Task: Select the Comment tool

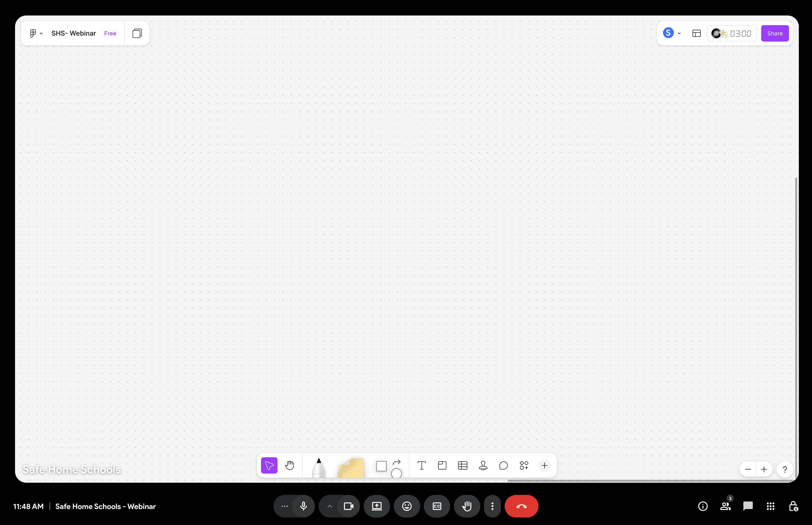Action: tap(503, 465)
